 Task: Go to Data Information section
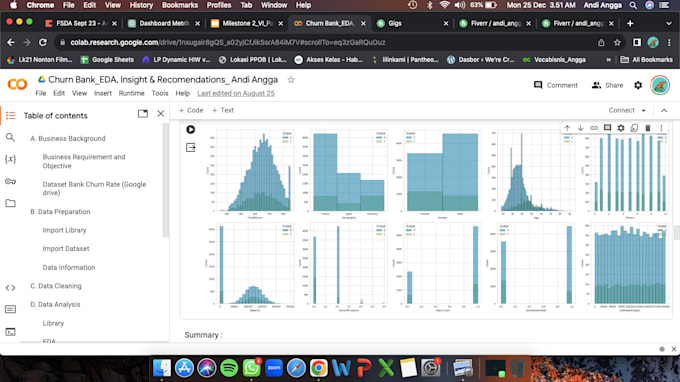click(x=69, y=268)
